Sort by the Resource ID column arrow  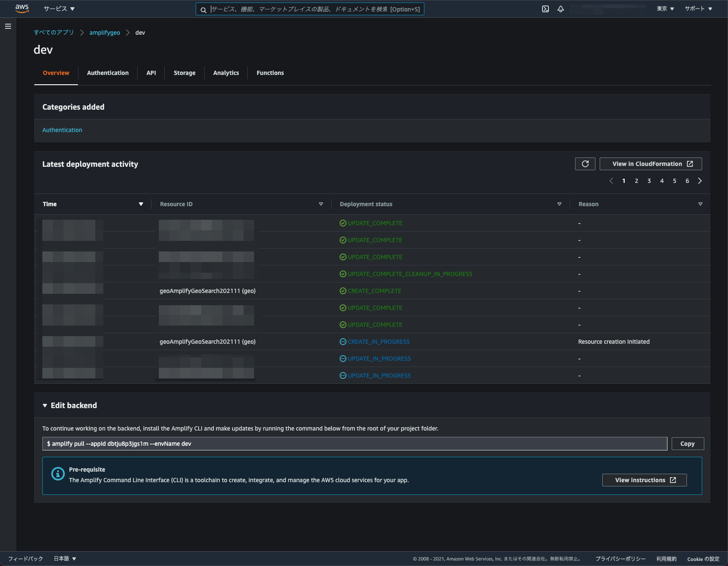321,204
